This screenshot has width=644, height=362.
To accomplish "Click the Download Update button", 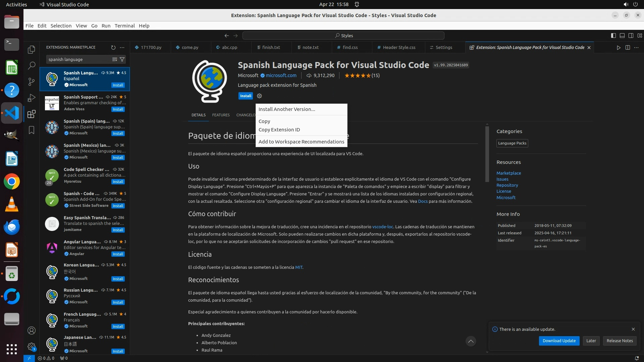I will [559, 341].
